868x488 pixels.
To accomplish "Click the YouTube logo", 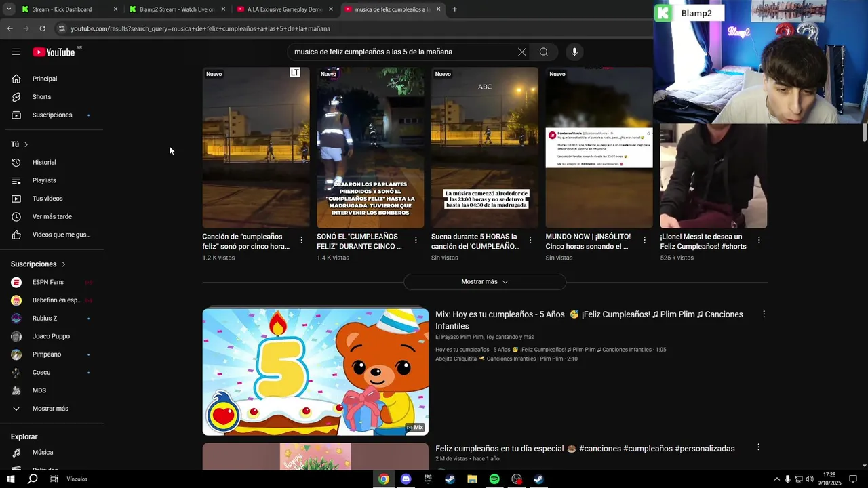I will [x=54, y=52].
